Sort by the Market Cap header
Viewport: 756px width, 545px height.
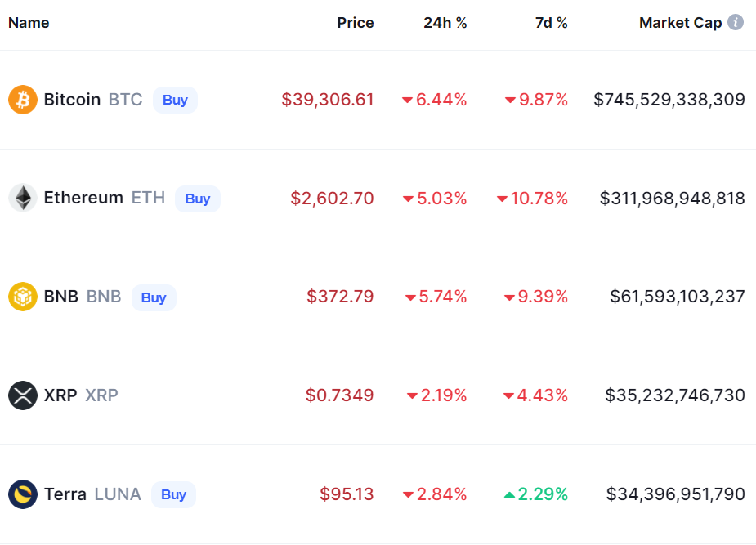coord(680,23)
